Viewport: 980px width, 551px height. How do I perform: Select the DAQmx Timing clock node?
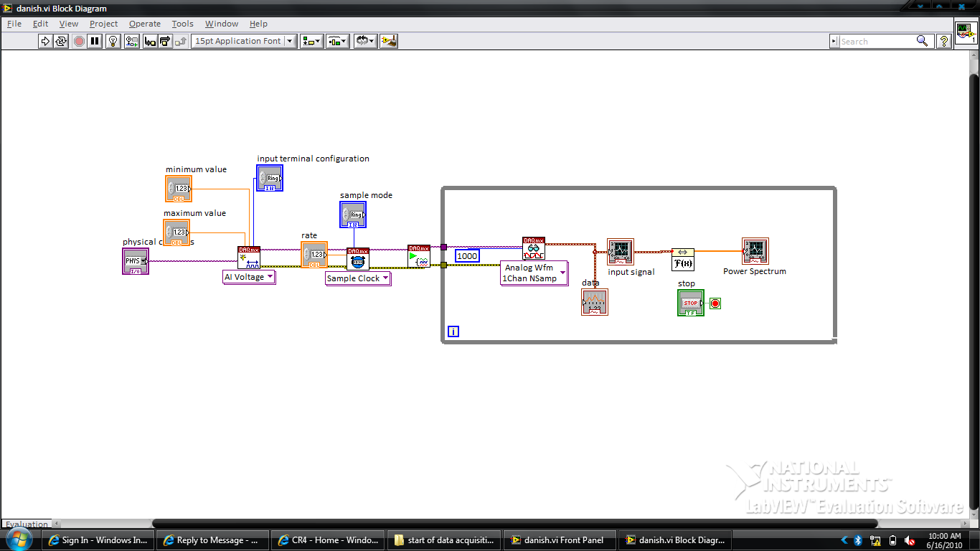(x=358, y=259)
